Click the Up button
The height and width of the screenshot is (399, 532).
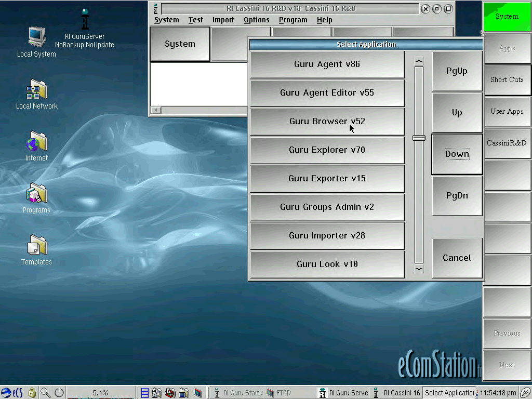click(x=457, y=113)
